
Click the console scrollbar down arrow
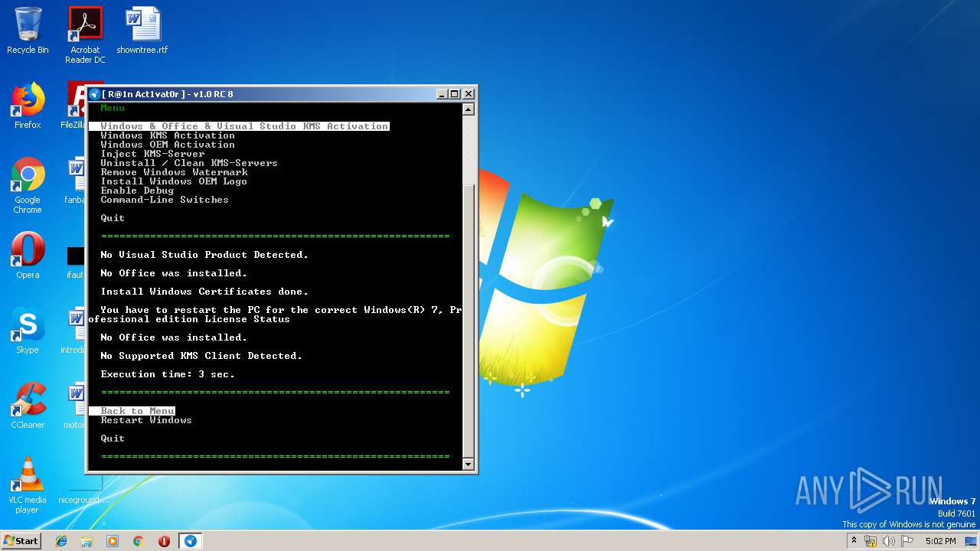pyautogui.click(x=469, y=464)
